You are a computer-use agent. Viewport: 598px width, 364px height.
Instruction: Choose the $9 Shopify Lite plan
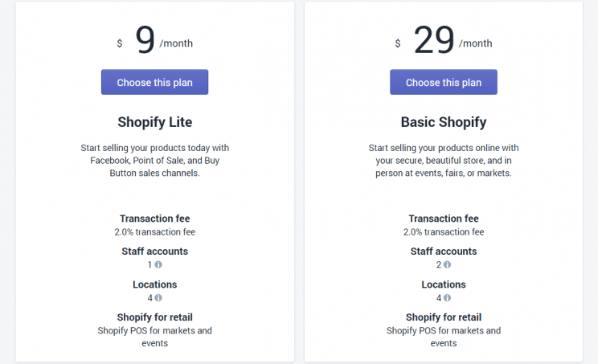point(154,82)
